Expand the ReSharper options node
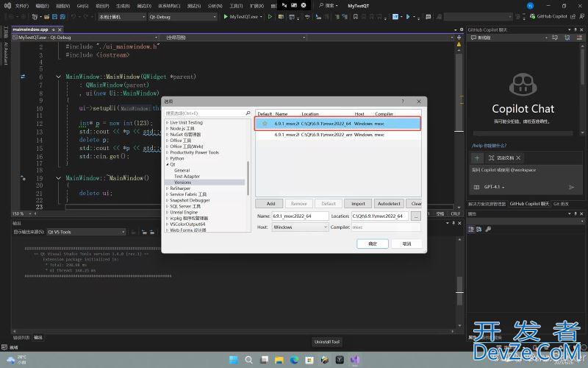Screen dimensions: 588x368 click(168, 188)
